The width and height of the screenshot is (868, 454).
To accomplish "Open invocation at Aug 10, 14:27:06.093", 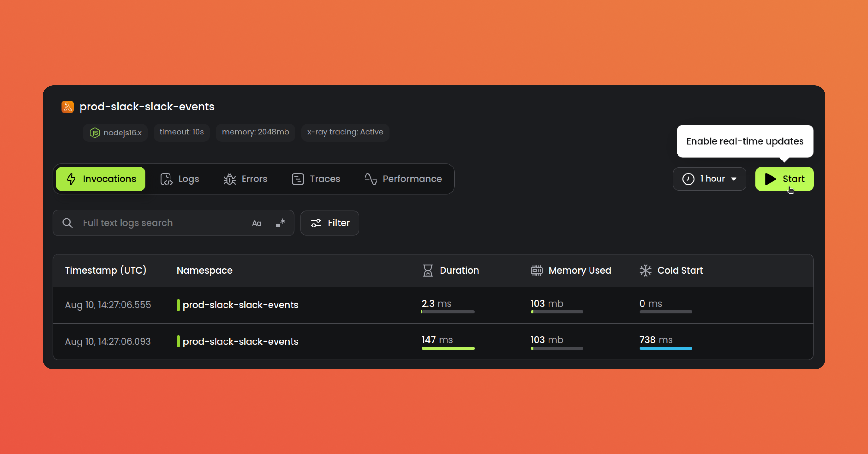I will point(433,341).
